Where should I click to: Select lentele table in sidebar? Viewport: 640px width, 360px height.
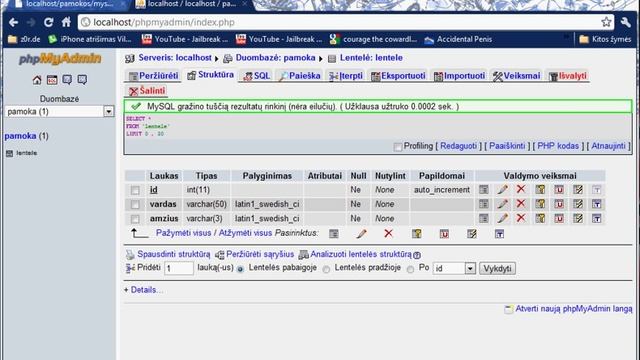click(26, 153)
